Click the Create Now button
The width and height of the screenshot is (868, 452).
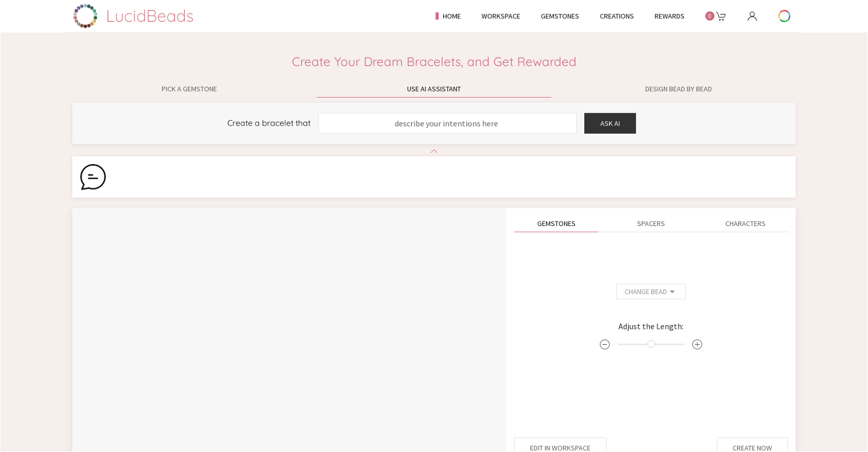pos(752,445)
